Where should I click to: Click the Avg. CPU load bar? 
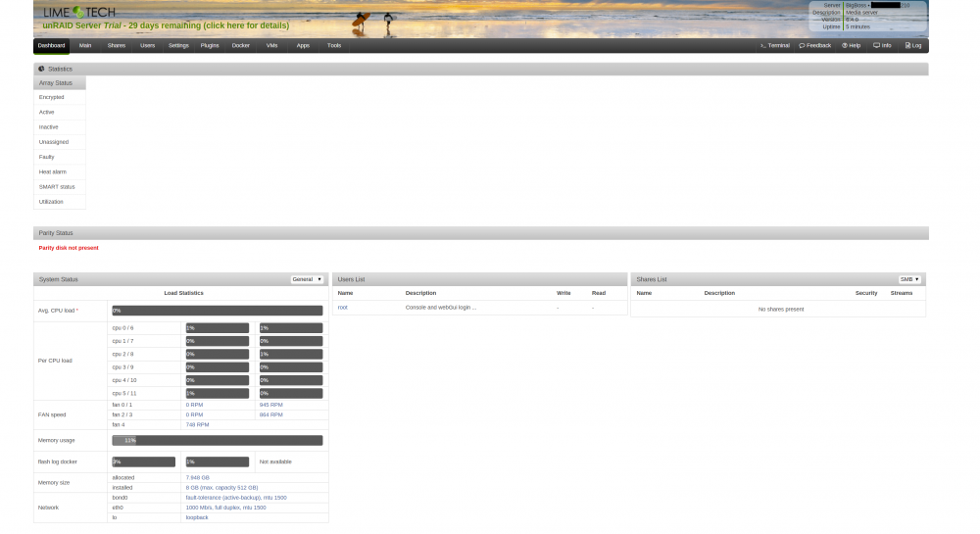point(218,311)
